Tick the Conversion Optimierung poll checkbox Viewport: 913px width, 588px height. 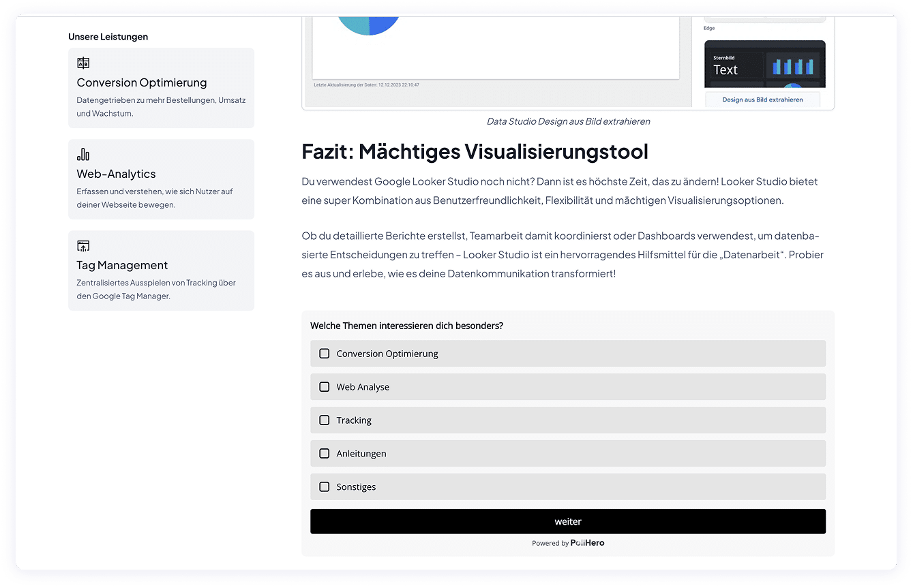[325, 354]
